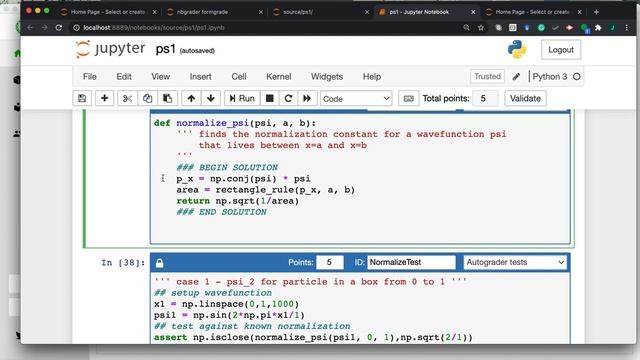Click the lock icon on NormalizeTest cell

click(x=160, y=263)
